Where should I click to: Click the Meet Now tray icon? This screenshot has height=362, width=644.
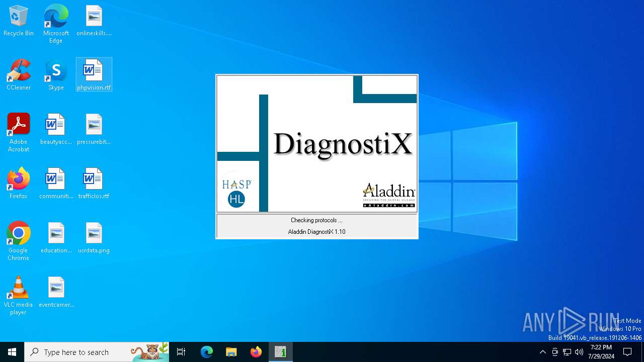tap(555, 352)
